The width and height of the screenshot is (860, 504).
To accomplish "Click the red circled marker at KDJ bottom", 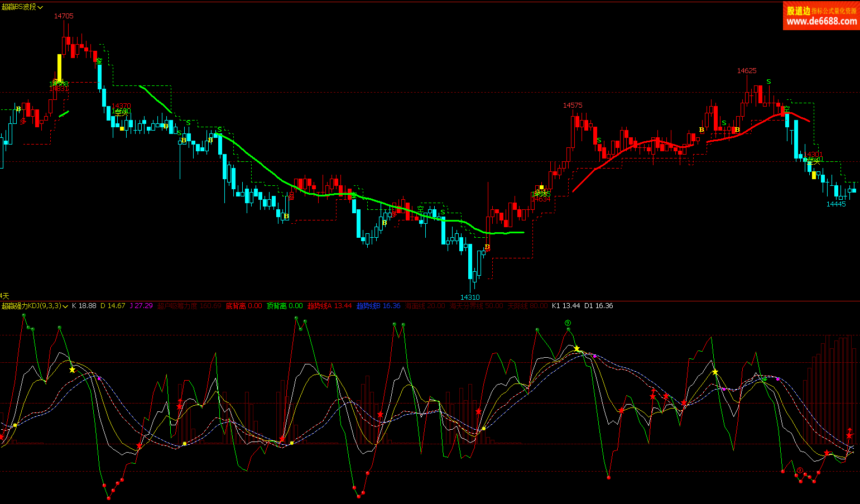I will coord(800,470).
